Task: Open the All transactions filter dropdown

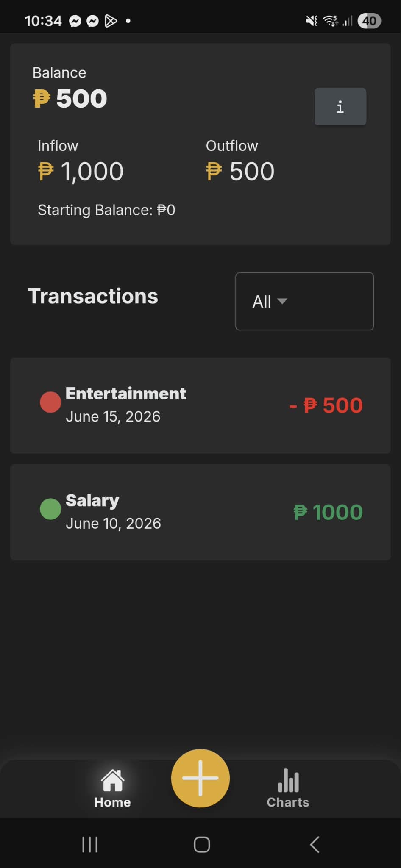Action: (304, 301)
